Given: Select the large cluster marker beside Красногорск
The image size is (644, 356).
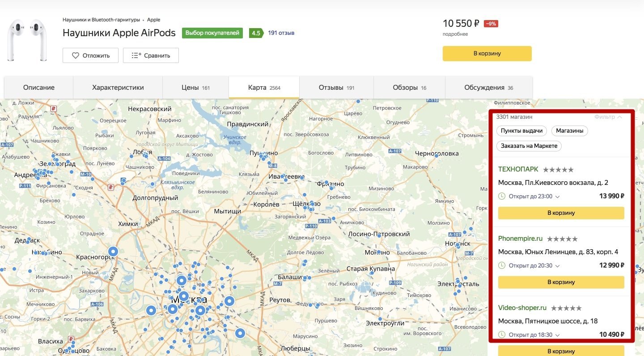Looking at the screenshot, I should [x=113, y=252].
